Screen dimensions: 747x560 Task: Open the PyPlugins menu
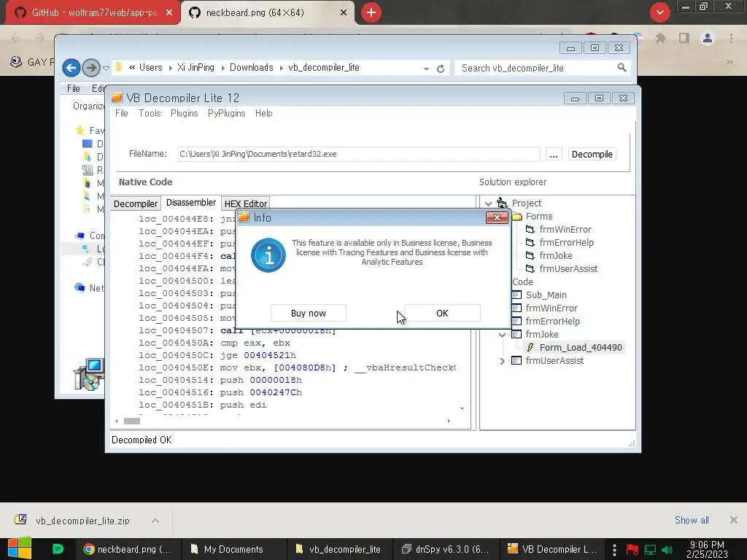coord(226,113)
